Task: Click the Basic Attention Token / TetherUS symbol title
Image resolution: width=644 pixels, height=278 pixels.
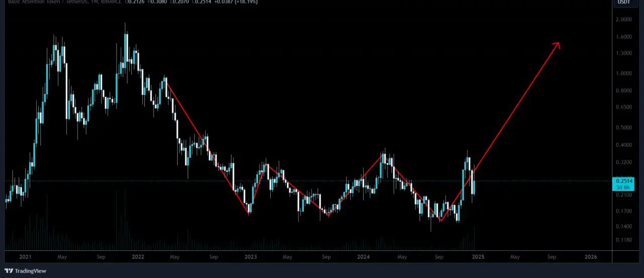Action: tap(47, 2)
